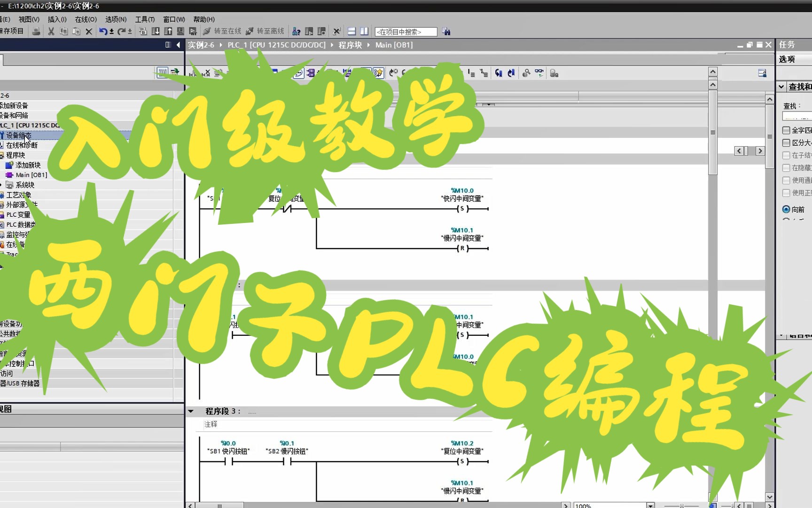
Task: Click the Undo arrow icon
Action: tap(102, 32)
